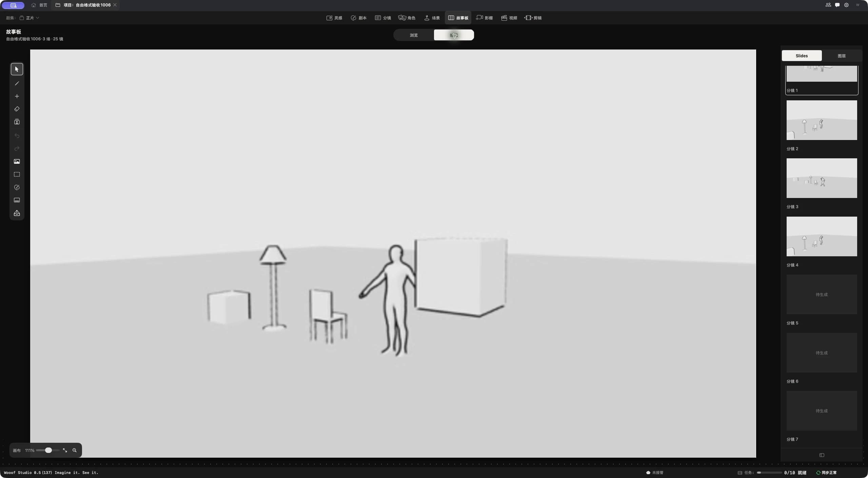
Task: Click the 同步正常 sync status
Action: [826, 473]
